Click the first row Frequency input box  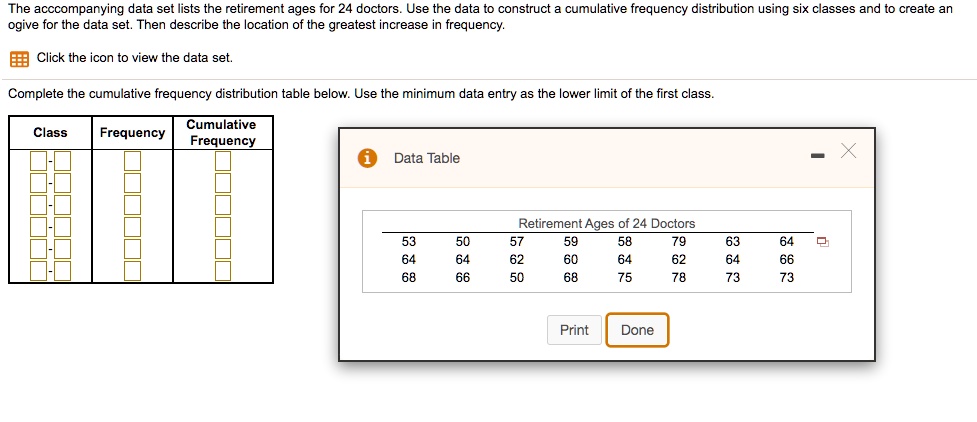[133, 161]
